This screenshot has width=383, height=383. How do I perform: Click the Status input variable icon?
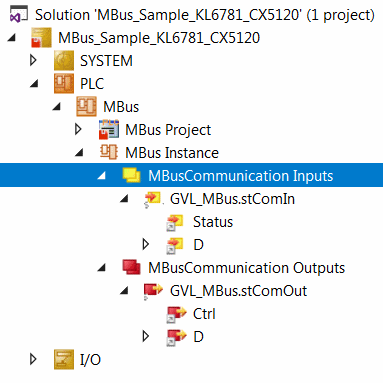click(x=175, y=222)
